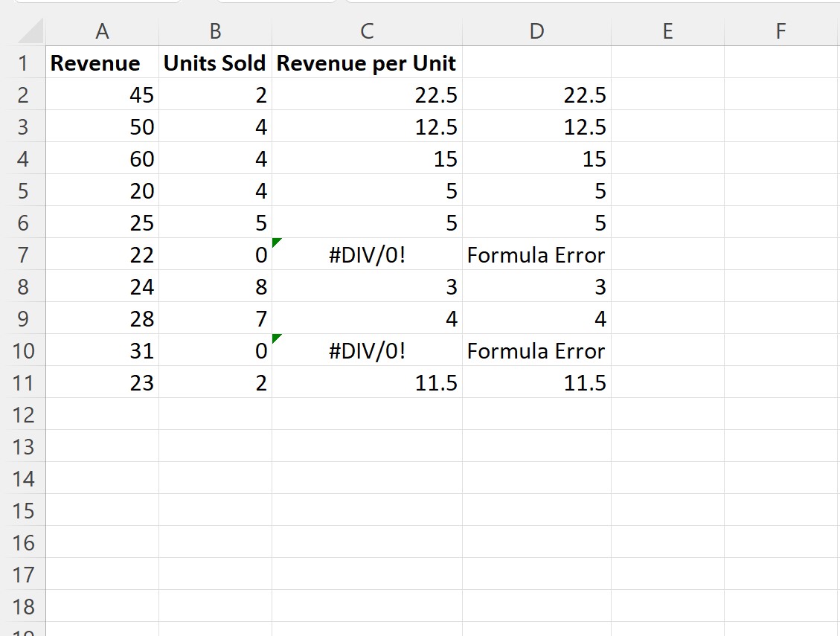The image size is (840, 636).
Task: Select column A header
Action: (103, 31)
